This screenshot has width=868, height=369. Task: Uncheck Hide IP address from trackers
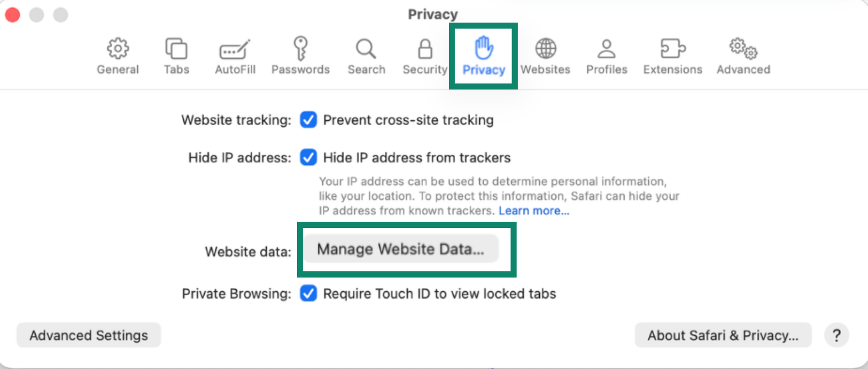click(x=308, y=158)
